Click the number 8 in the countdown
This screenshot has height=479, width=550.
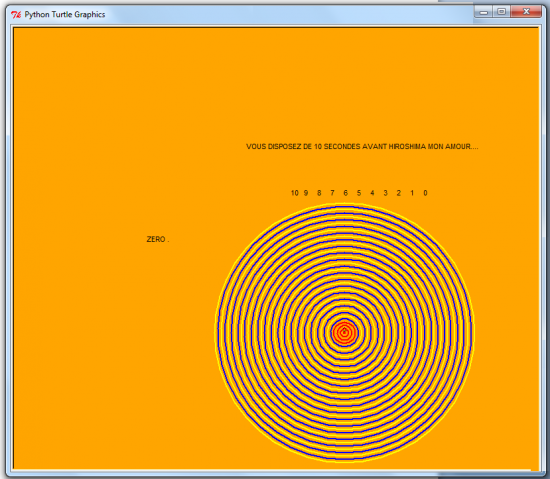coord(319,193)
